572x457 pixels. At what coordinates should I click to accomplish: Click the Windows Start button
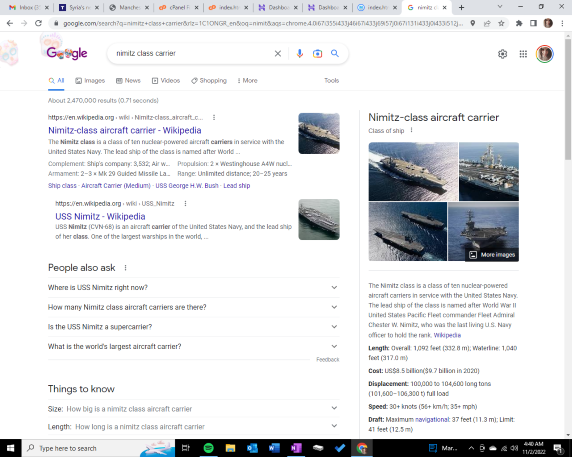[11, 448]
